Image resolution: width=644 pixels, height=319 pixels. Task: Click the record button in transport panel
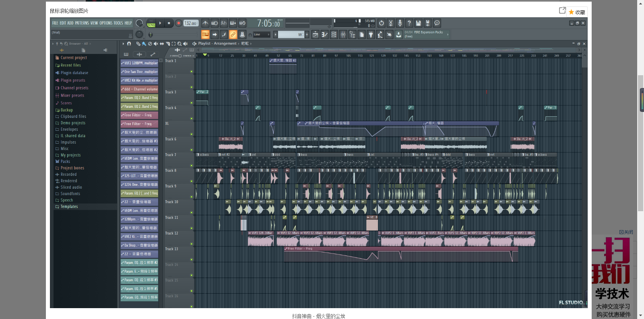click(178, 23)
